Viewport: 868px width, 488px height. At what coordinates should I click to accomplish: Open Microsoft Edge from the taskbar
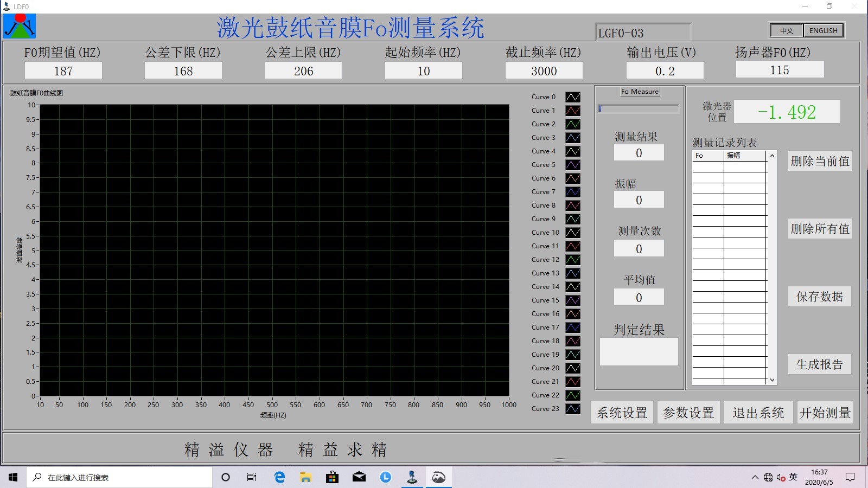point(279,477)
